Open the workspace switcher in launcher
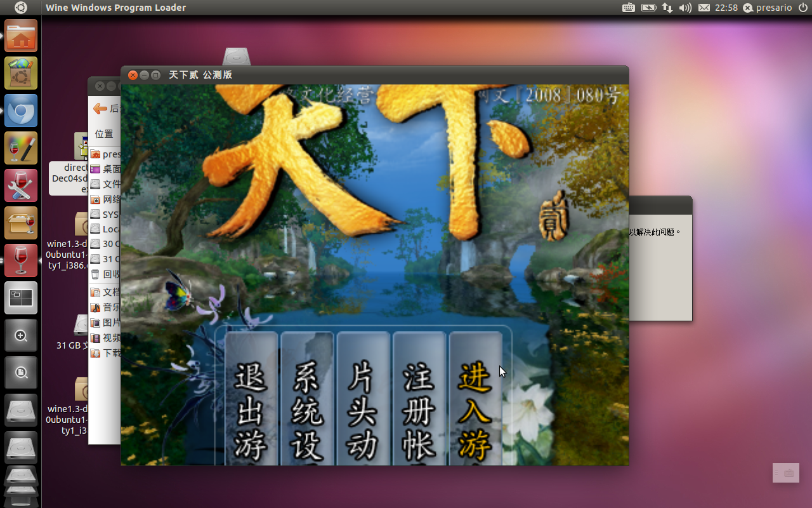 (21, 298)
